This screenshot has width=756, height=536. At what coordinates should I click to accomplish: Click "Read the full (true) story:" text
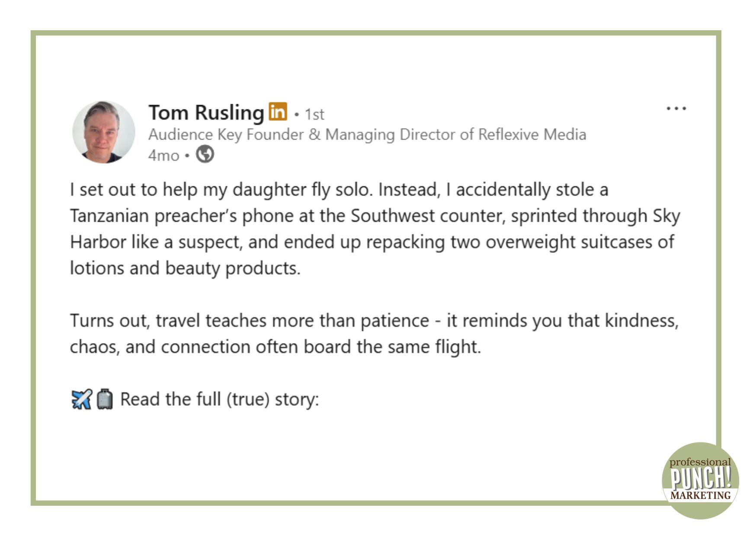(219, 399)
